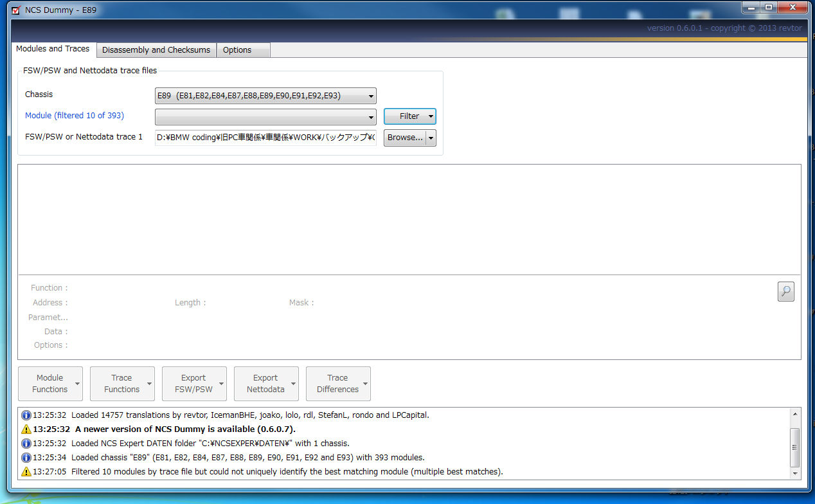The image size is (815, 504).
Task: Select the 'newer version of NCS Dummy' log text
Action: click(x=185, y=429)
